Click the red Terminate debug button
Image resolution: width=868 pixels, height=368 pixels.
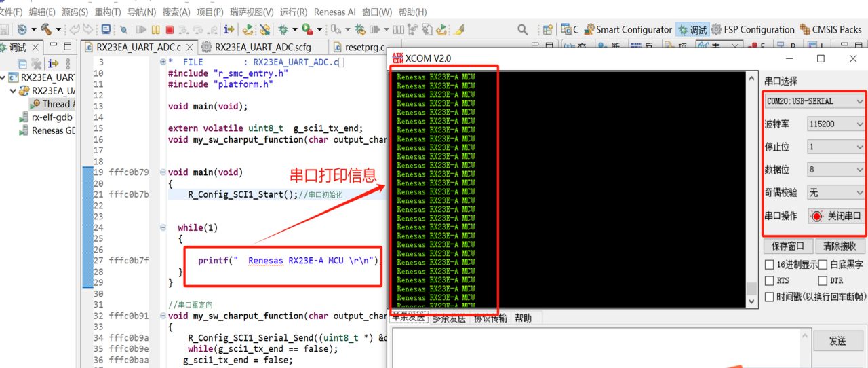[x=170, y=30]
